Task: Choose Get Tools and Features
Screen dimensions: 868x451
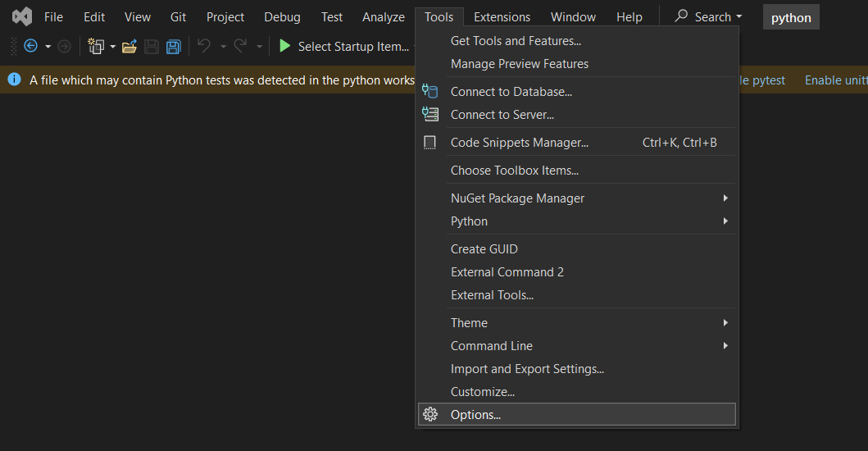Action: click(x=577, y=41)
